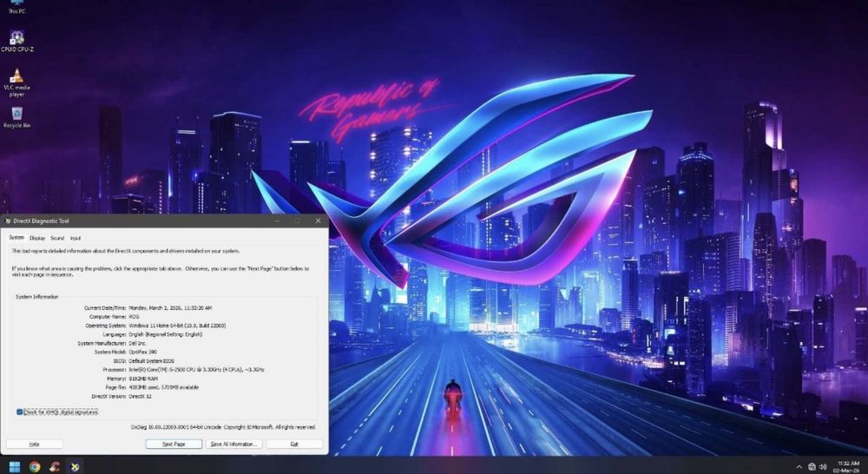Click the Memory value 8192MB RAM
The image size is (868, 474).
click(x=143, y=379)
